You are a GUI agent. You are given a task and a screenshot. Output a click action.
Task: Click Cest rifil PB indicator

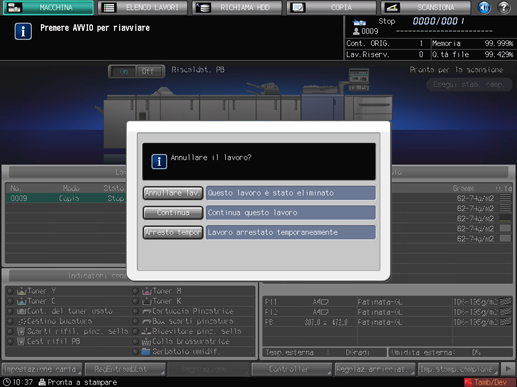coord(44,341)
